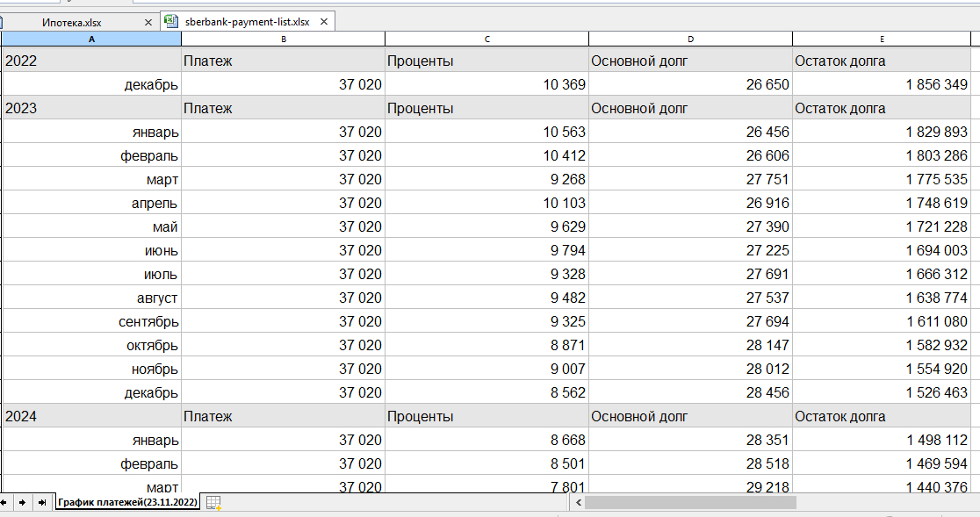The height and width of the screenshot is (517, 980).
Task: Click the previous sheet navigation arrow
Action: click(x=5, y=503)
